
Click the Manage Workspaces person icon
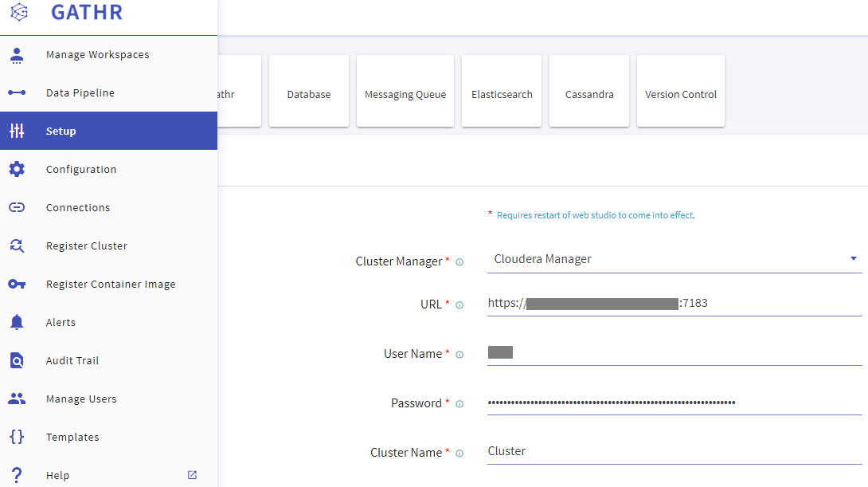[x=17, y=56]
